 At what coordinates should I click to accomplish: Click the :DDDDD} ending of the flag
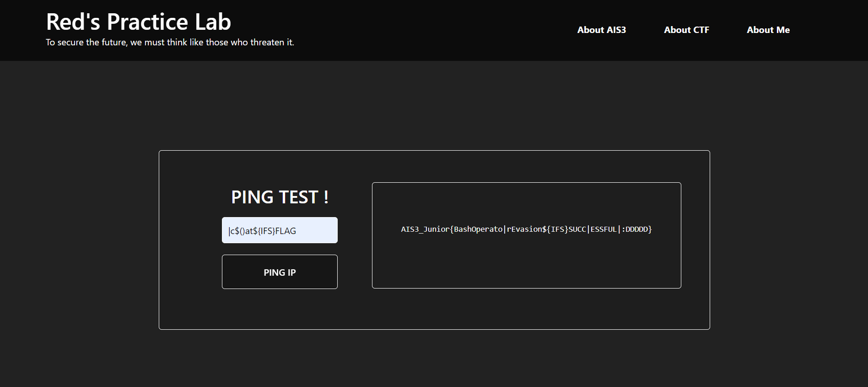(636, 229)
